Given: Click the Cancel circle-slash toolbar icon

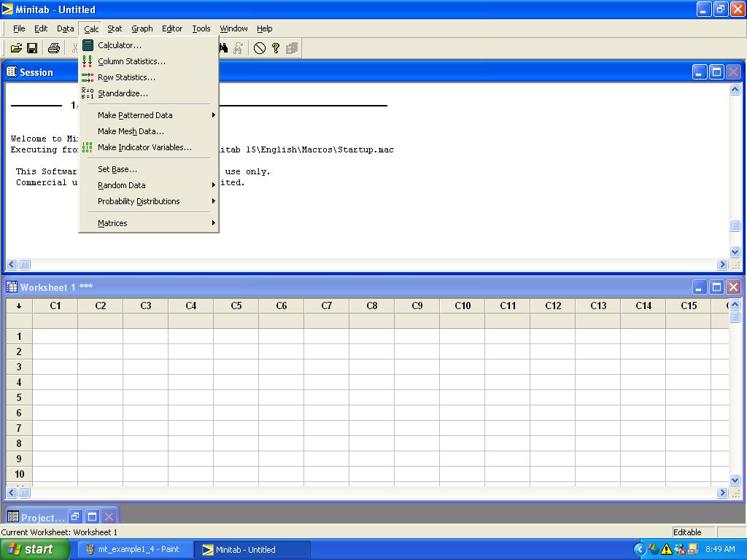Looking at the screenshot, I should click(x=260, y=48).
